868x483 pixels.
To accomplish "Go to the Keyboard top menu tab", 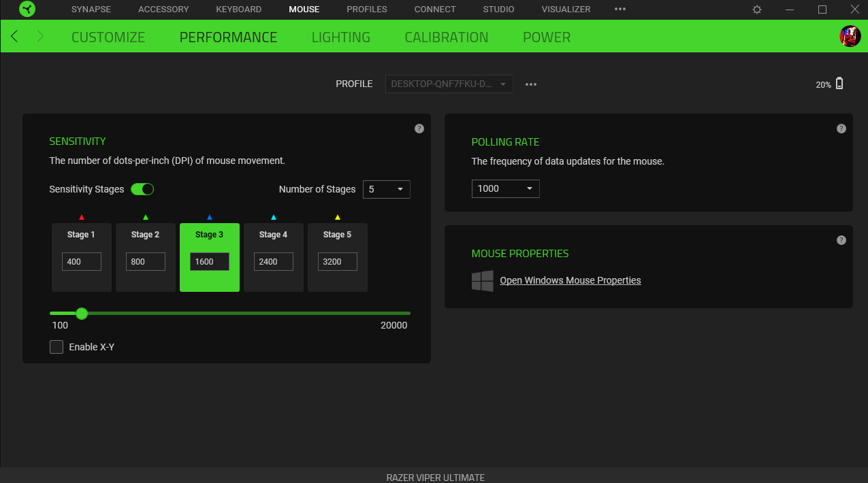I will pos(238,10).
